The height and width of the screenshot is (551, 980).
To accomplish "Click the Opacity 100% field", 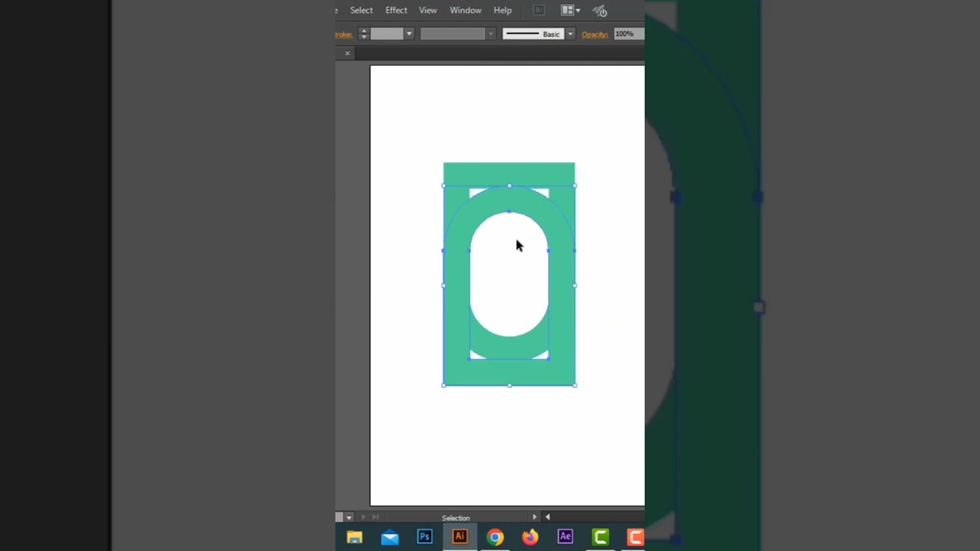I will (628, 34).
